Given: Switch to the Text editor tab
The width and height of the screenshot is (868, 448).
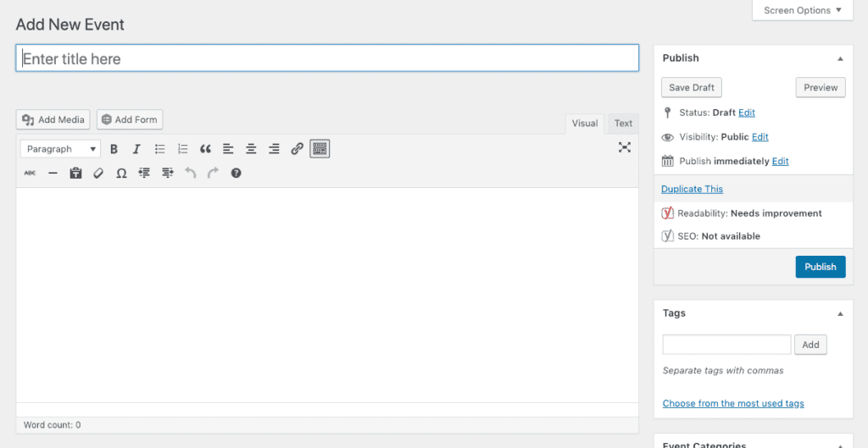Looking at the screenshot, I should pyautogui.click(x=623, y=124).
